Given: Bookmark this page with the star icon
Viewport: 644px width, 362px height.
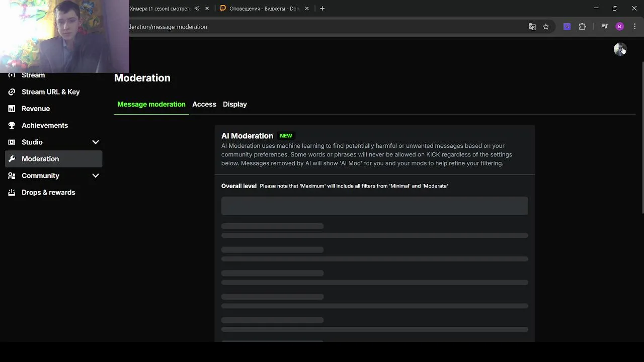Looking at the screenshot, I should point(546,27).
